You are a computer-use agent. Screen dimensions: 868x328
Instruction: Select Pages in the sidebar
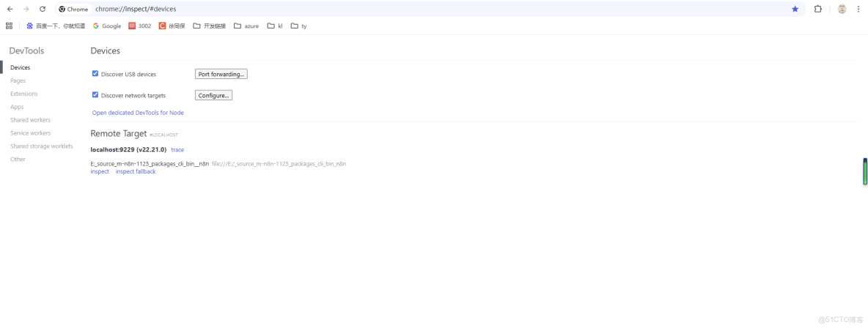pos(18,81)
